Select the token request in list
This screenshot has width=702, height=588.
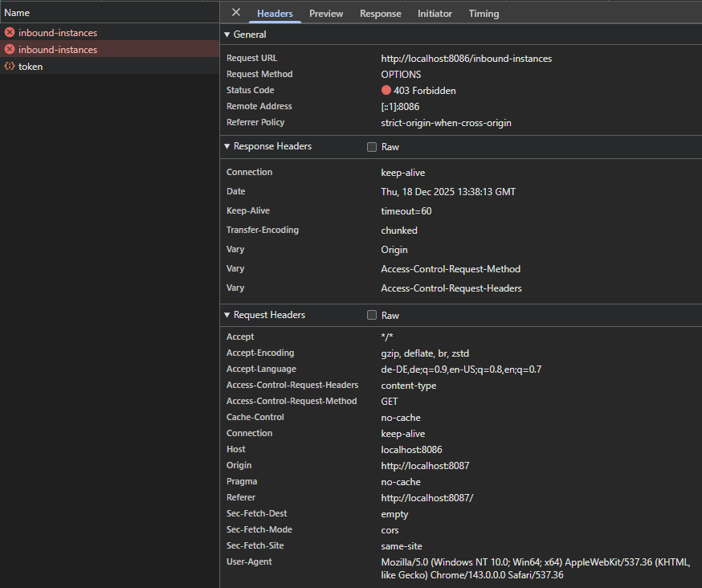click(x=31, y=67)
